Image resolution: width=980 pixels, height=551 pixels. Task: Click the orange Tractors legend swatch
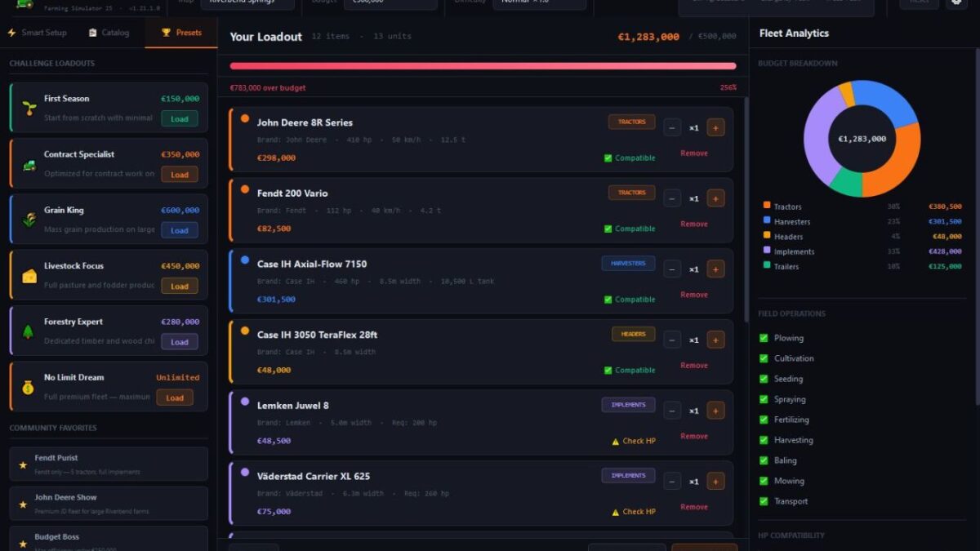[767, 206]
